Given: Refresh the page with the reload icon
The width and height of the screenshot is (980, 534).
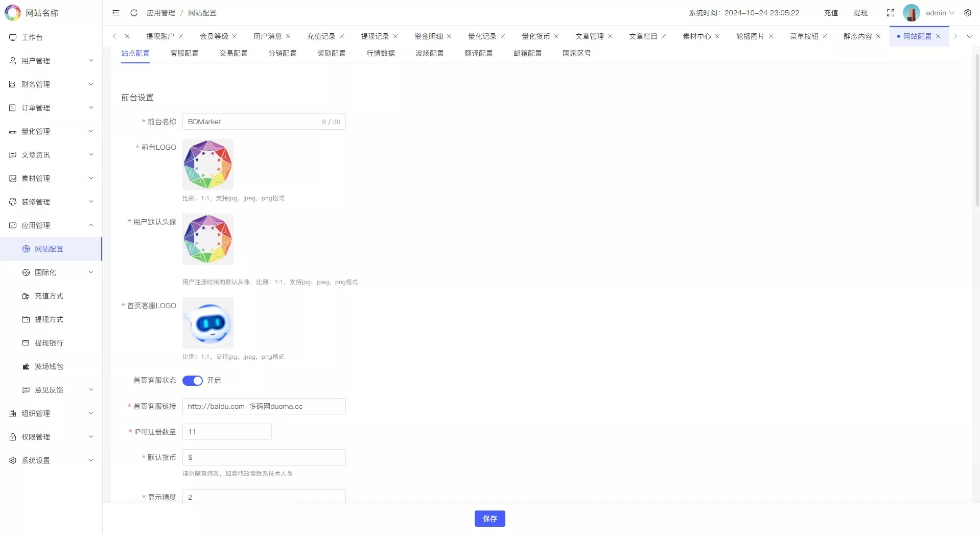Looking at the screenshot, I should point(133,13).
